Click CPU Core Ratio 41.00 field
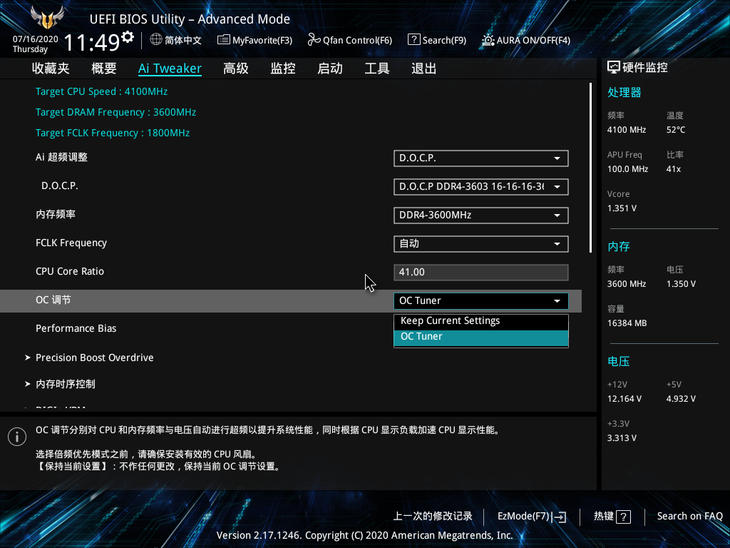730x548 pixels. (x=481, y=272)
